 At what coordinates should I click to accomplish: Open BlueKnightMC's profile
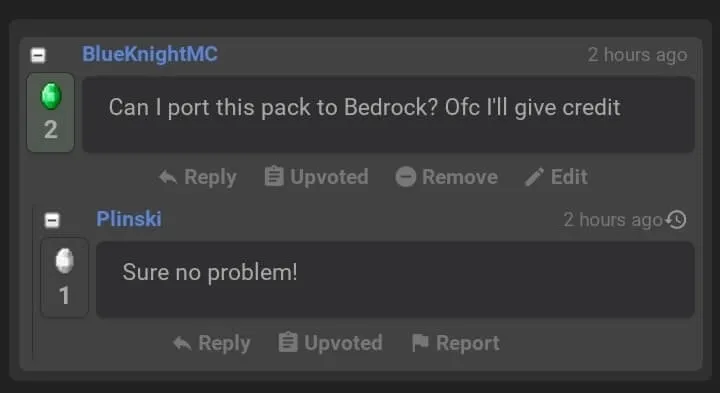tap(150, 54)
